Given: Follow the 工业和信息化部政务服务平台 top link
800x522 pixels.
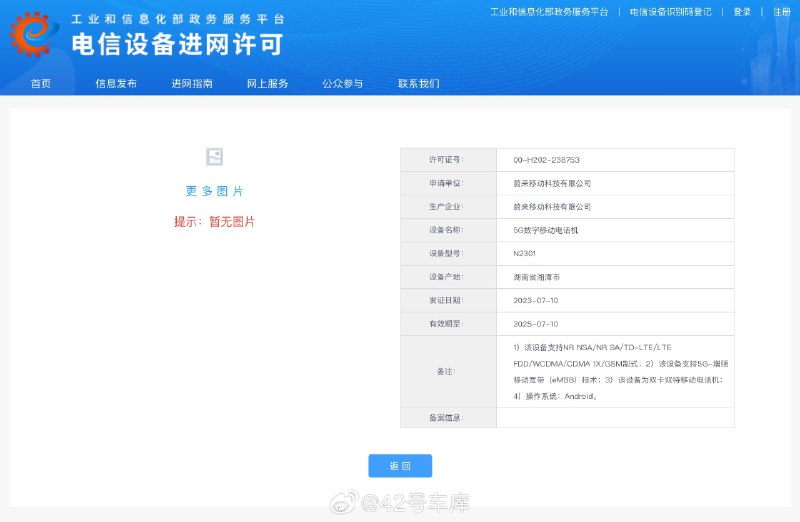Looking at the screenshot, I should pyautogui.click(x=549, y=12).
